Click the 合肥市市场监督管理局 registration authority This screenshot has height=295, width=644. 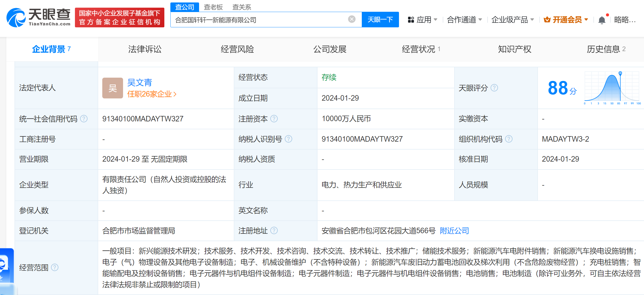(139, 230)
